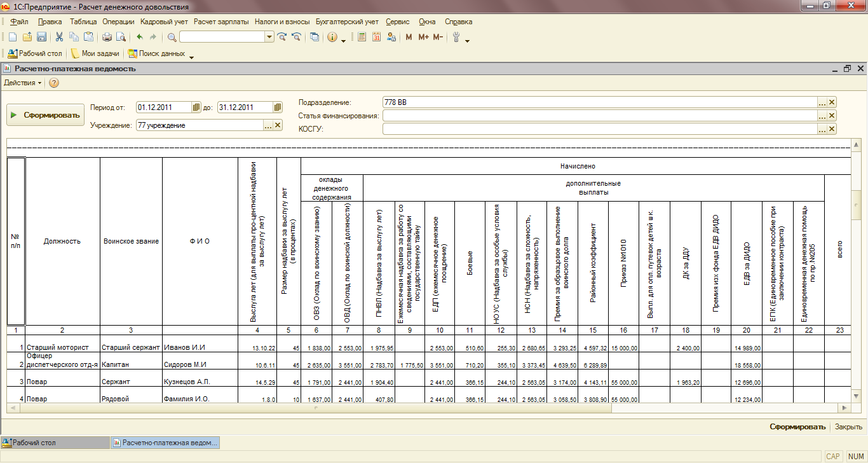Clear the КОСГУ field with X
The width and height of the screenshot is (868, 463).
pos(832,129)
